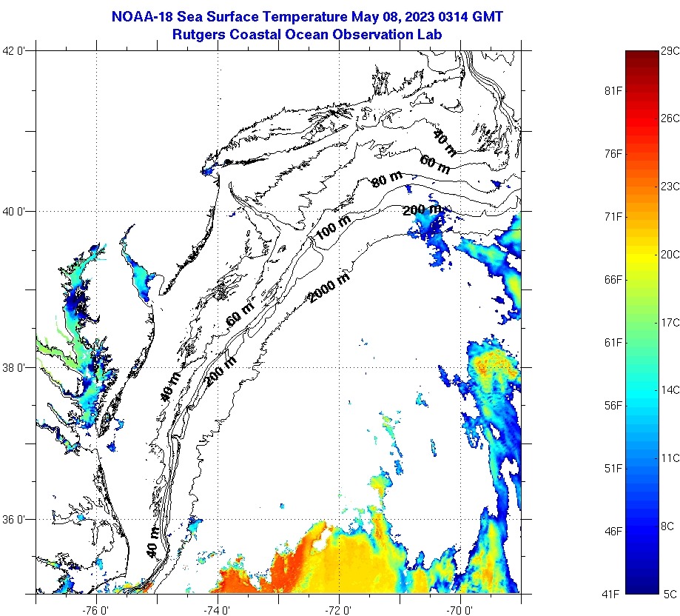Click the 36 0' latitude axis label

coord(13,519)
